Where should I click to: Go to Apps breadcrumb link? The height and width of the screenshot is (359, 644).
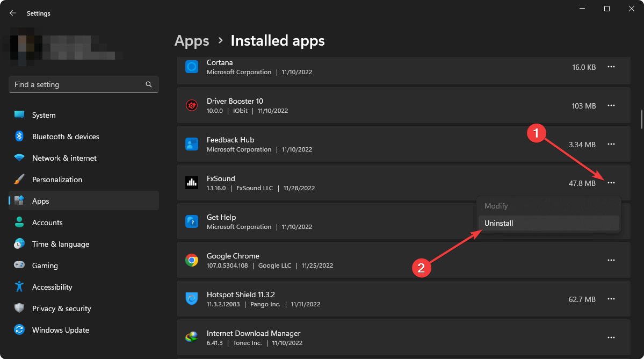192,41
